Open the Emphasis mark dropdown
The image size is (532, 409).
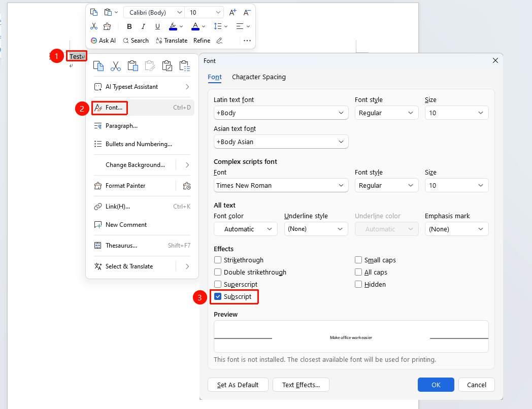coord(457,229)
